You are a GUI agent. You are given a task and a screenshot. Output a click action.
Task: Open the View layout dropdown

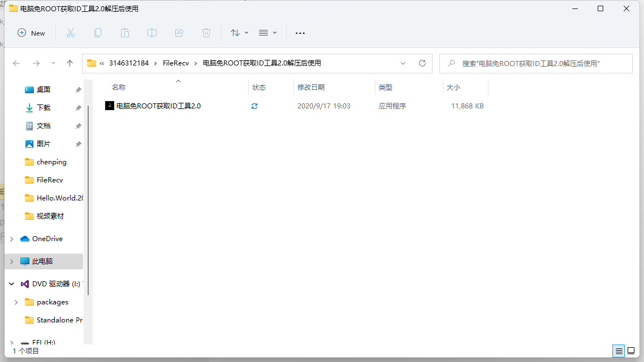tap(268, 33)
